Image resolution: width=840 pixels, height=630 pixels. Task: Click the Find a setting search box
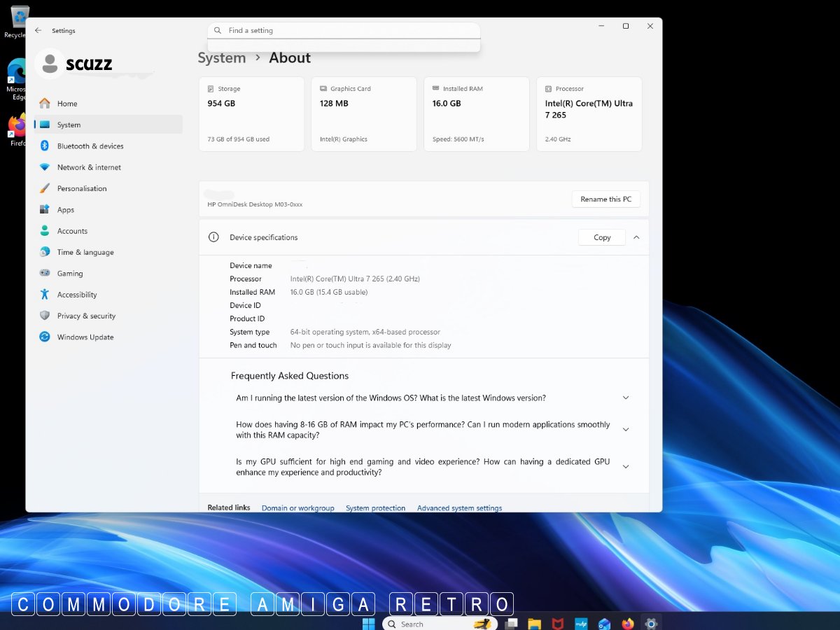343,31
